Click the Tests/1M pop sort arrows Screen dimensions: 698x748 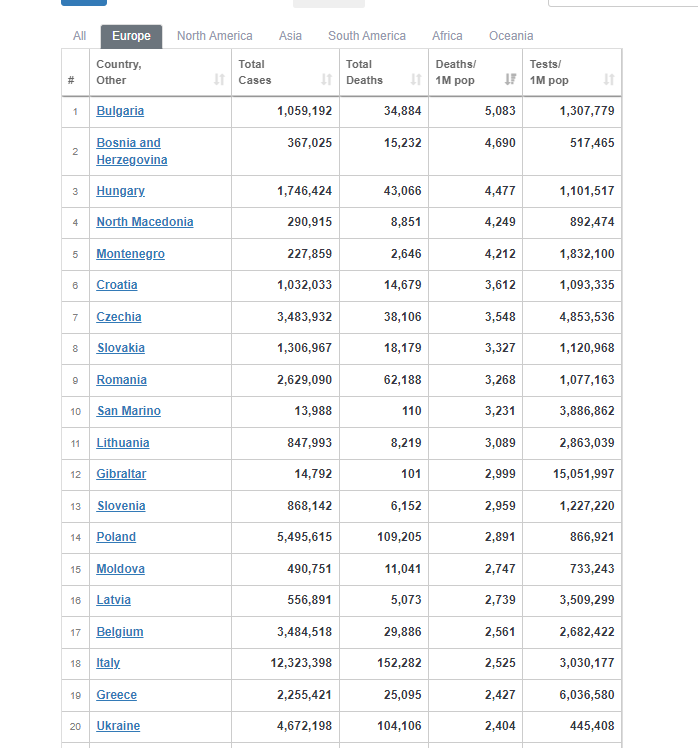point(609,80)
